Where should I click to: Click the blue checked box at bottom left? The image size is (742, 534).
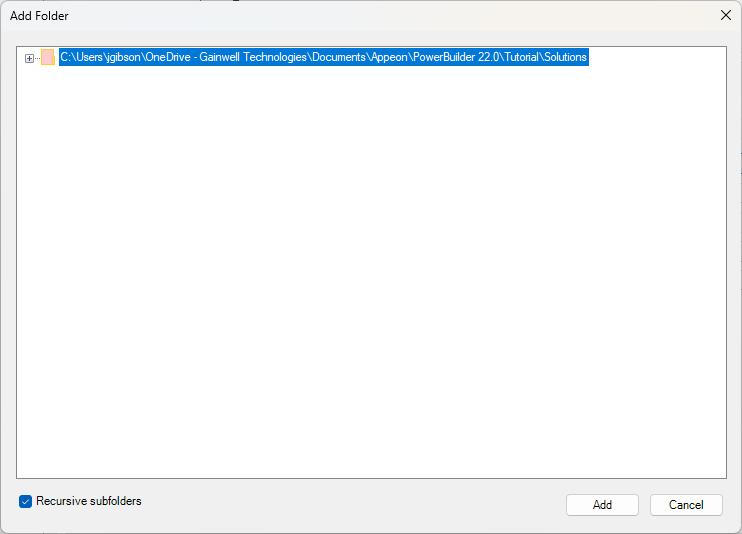[x=26, y=501]
